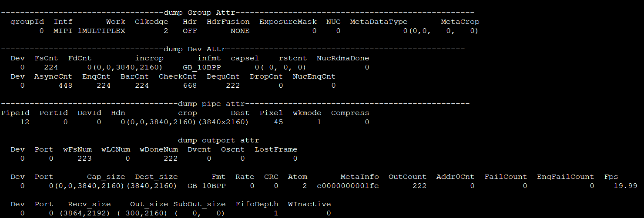Screen dimensions: 644x218
Task: Click the 'dump Dev Attr' section header
Action: tap(196, 49)
